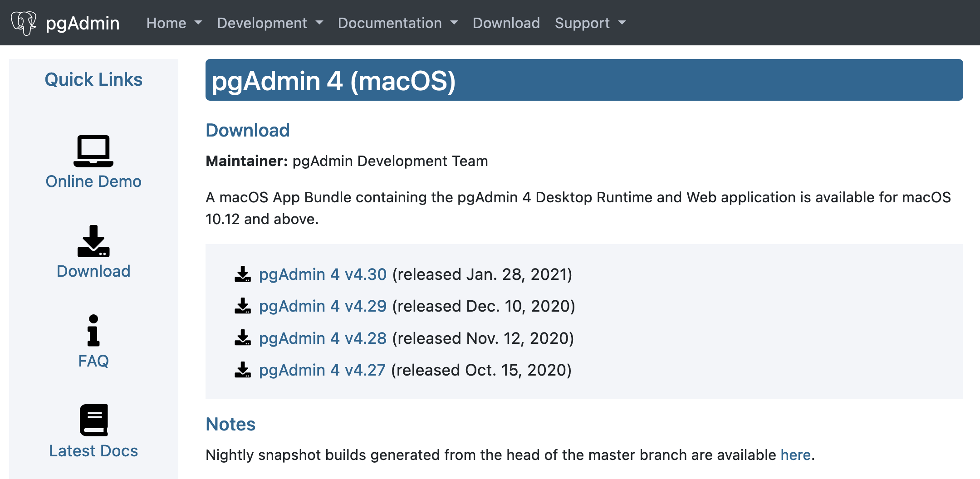This screenshot has height=479, width=980.
Task: Click the Download tray icon in Quick Links
Action: pos(93,241)
